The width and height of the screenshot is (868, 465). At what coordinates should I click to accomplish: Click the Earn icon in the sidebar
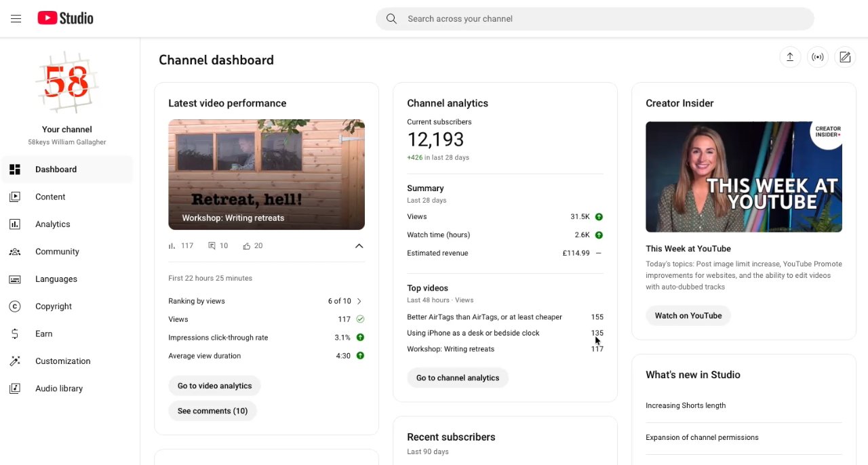point(15,333)
